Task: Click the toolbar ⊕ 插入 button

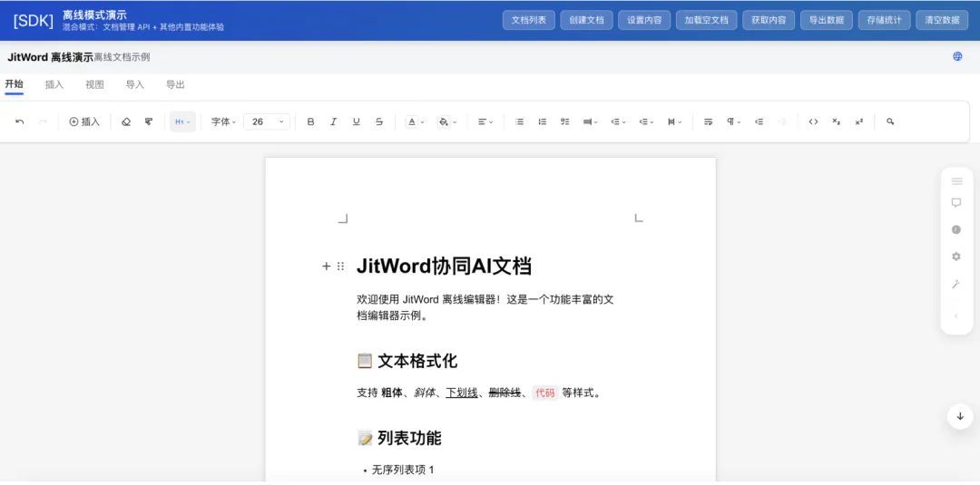Action: coord(84,121)
